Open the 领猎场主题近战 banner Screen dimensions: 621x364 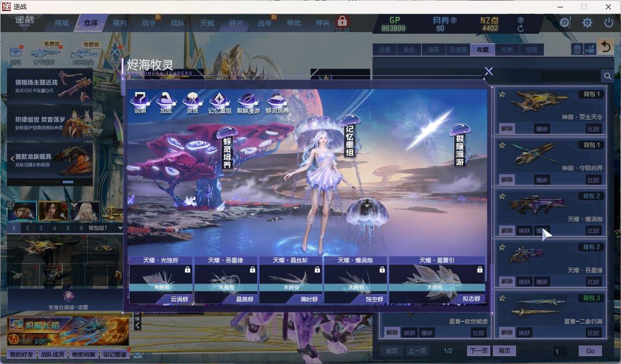point(50,86)
